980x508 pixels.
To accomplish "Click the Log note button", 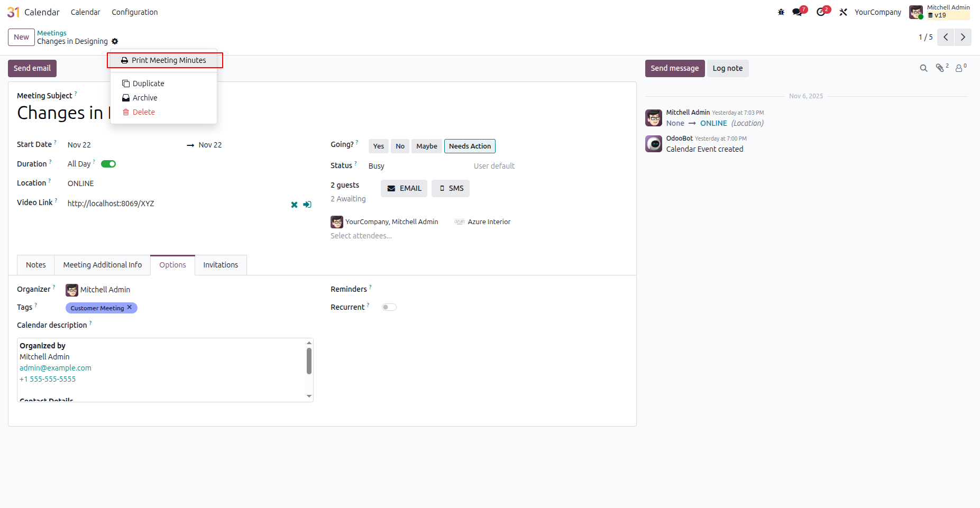I will (728, 68).
